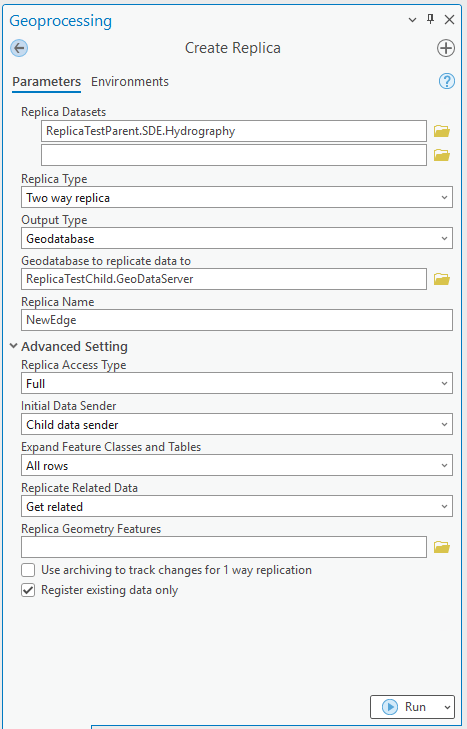Browse folder for empty replica dataset row
This screenshot has width=467, height=729.
pyautogui.click(x=441, y=155)
